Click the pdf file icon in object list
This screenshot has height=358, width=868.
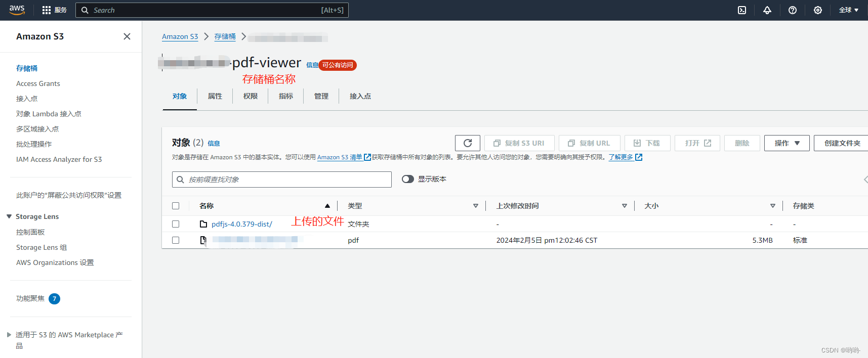(x=203, y=240)
